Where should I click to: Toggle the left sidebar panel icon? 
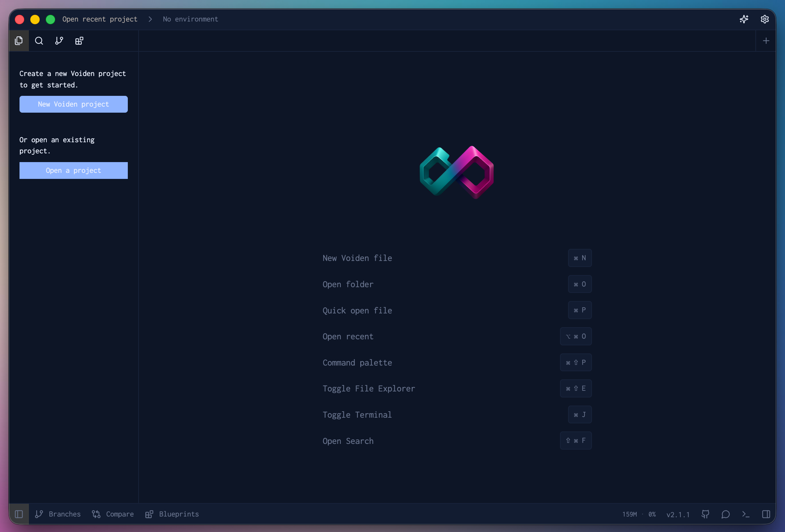click(x=19, y=514)
